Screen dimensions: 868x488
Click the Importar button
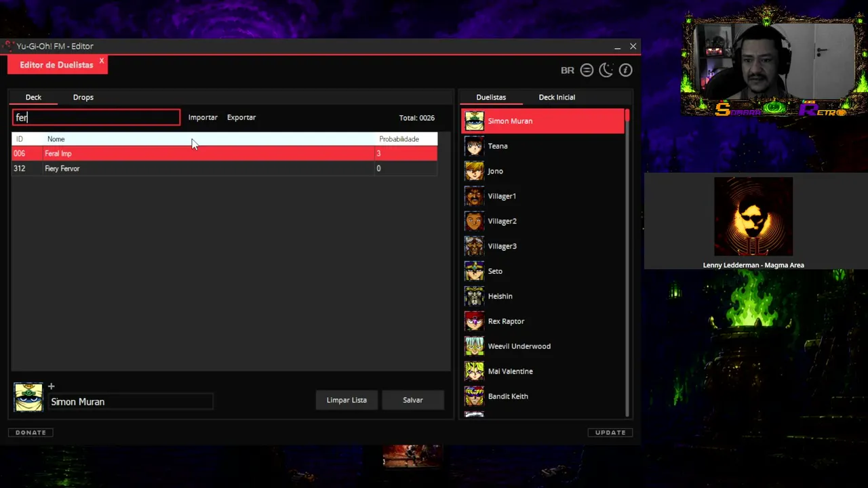(x=203, y=117)
